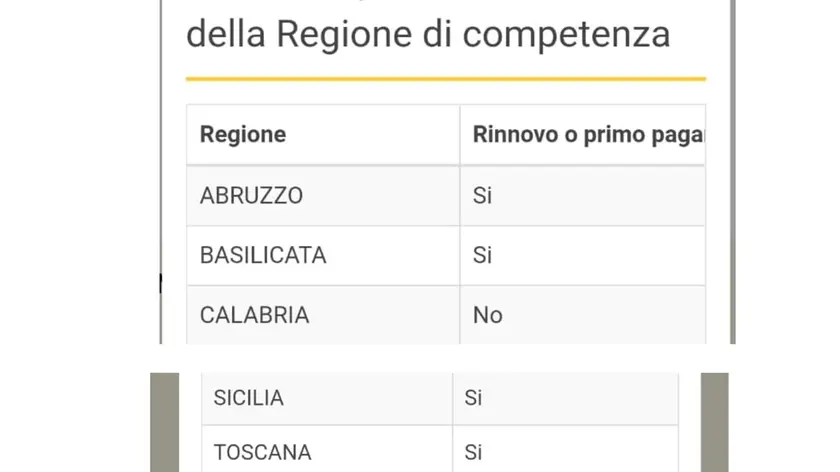This screenshot has width=840, height=472.
Task: Click the 'Si' value in ABRUZZO row
Action: [x=482, y=196]
